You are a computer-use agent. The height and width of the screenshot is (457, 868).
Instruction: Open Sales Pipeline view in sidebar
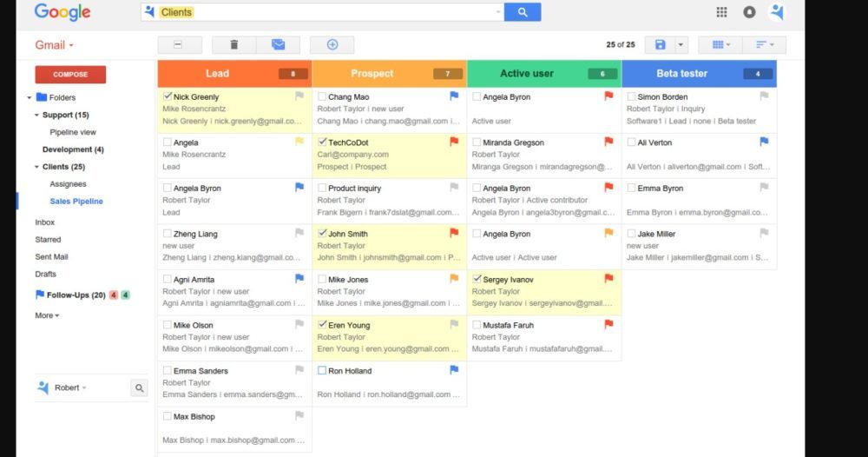point(76,201)
